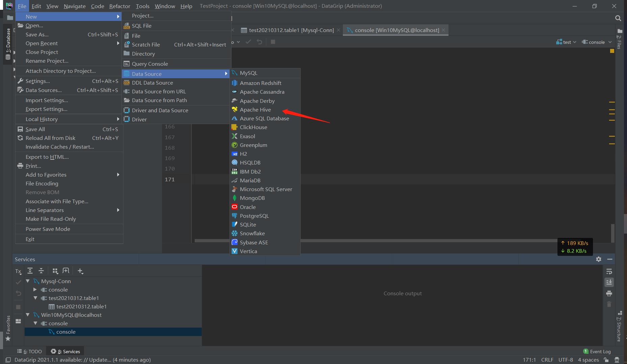The width and height of the screenshot is (627, 364).
Task: Select MariaDB data source
Action: click(x=265, y=180)
